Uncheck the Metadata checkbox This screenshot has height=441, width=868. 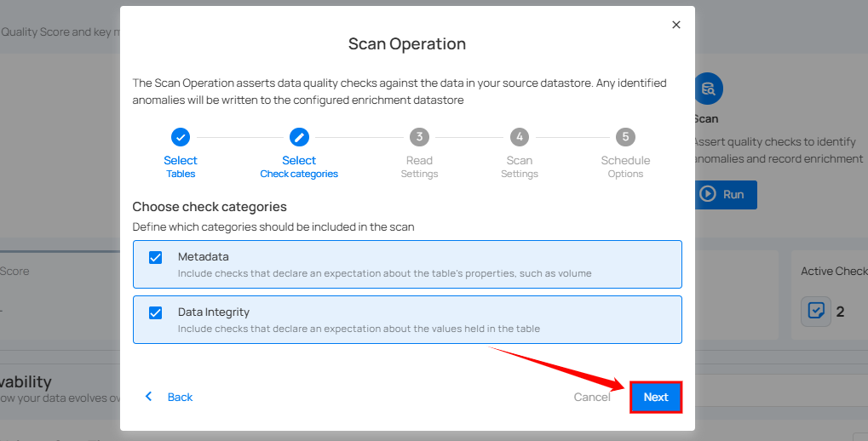(x=156, y=258)
